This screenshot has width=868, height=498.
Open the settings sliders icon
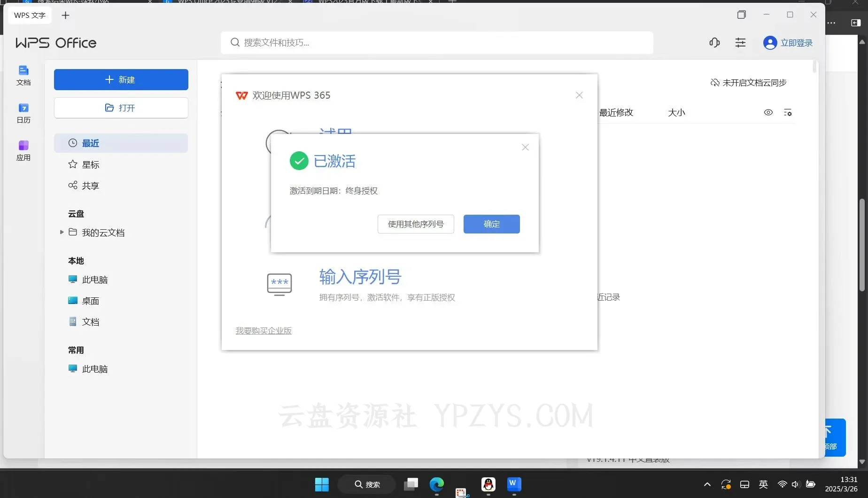tap(740, 43)
